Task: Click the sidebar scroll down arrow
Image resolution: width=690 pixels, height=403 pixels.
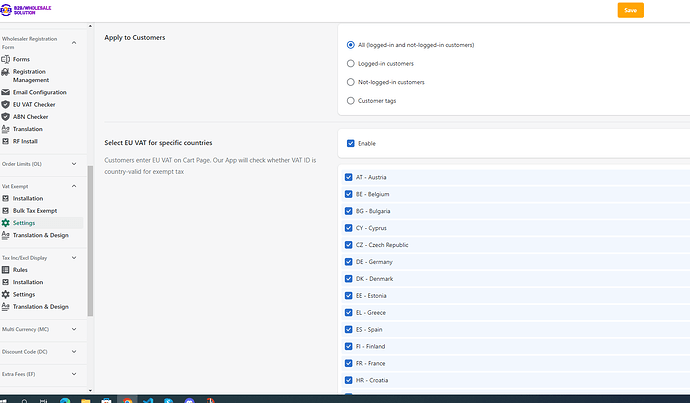Action: coord(90,390)
